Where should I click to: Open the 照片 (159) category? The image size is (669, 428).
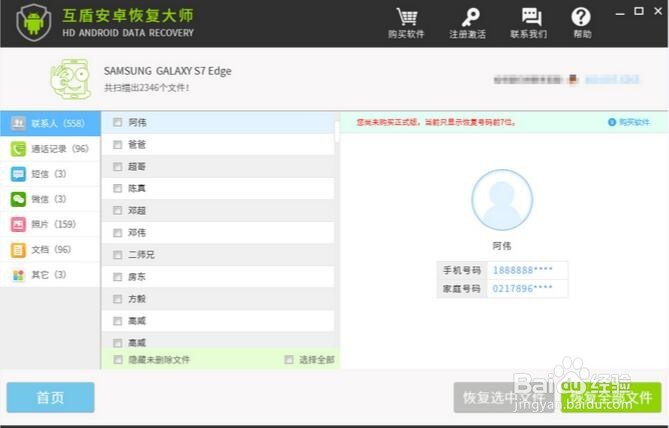coord(50,224)
